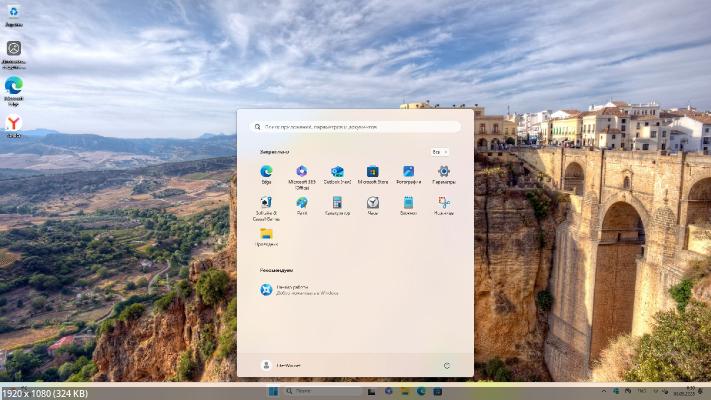The height and width of the screenshot is (400, 711).
Task: Open Microsoft Store from Start menu
Action: (372, 172)
